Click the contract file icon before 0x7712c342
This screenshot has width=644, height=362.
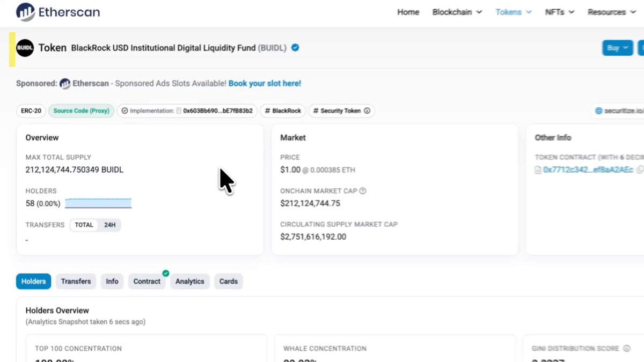coord(538,170)
